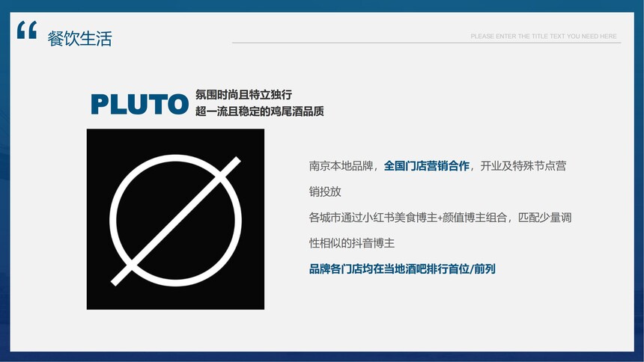This screenshot has height=362, width=644.
Task: Click the text 南京本地品牌
Action: pos(341,166)
